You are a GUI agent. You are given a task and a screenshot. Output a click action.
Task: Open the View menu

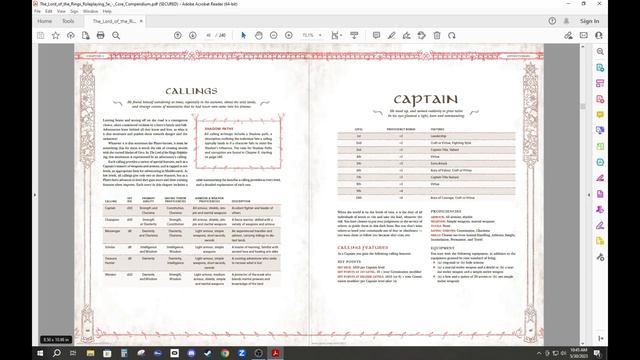pyautogui.click(x=61, y=11)
